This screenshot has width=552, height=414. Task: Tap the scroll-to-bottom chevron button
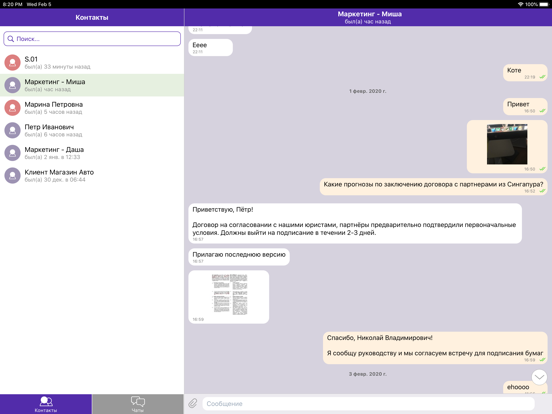coord(539,377)
